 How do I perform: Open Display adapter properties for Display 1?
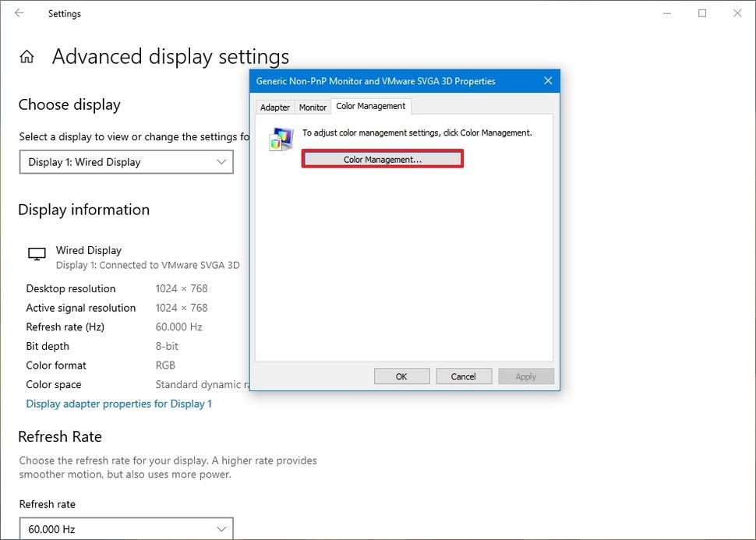pos(118,404)
